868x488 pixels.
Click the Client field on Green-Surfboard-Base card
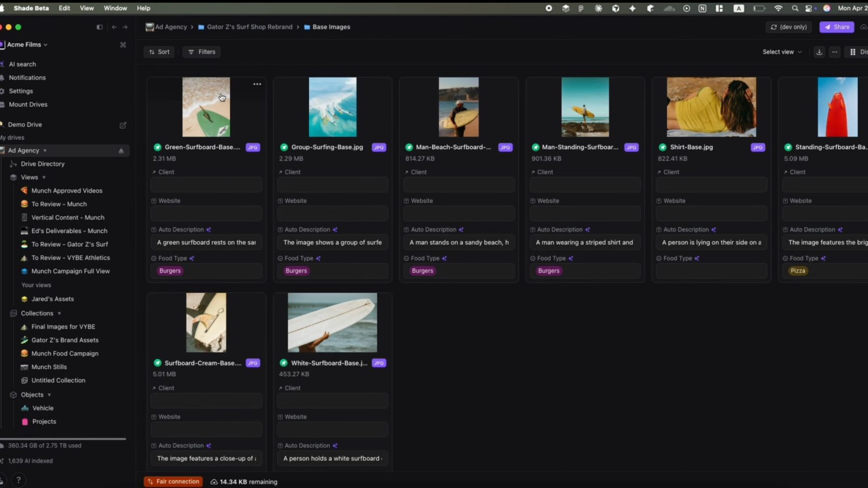(x=206, y=185)
